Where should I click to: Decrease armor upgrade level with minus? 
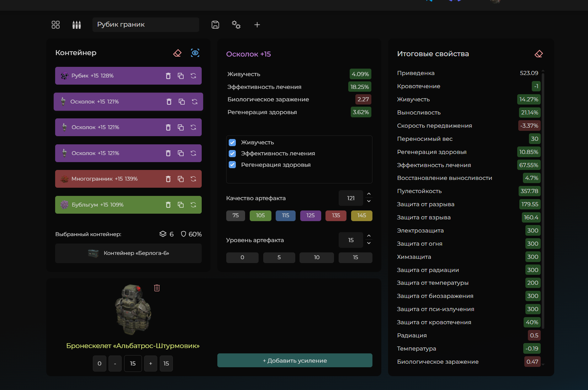click(x=115, y=363)
